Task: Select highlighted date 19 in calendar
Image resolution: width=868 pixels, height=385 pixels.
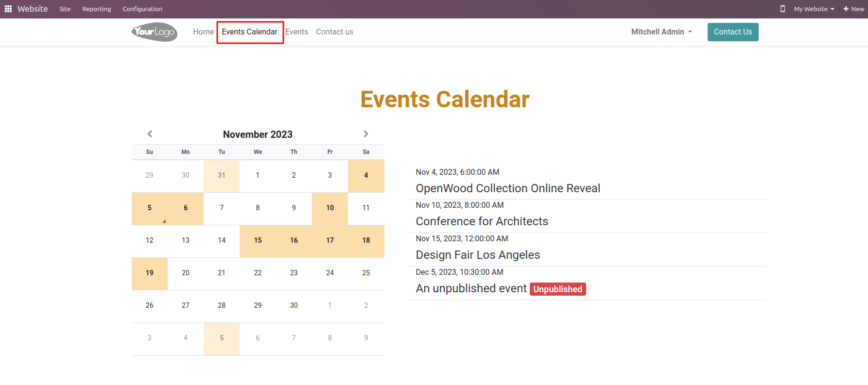Action: point(150,273)
